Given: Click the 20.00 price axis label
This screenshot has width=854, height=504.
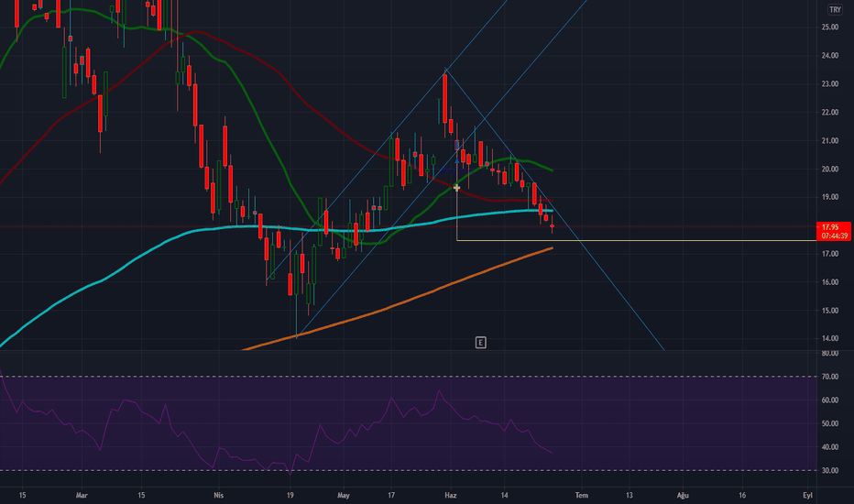Looking at the screenshot, I should click(830, 169).
